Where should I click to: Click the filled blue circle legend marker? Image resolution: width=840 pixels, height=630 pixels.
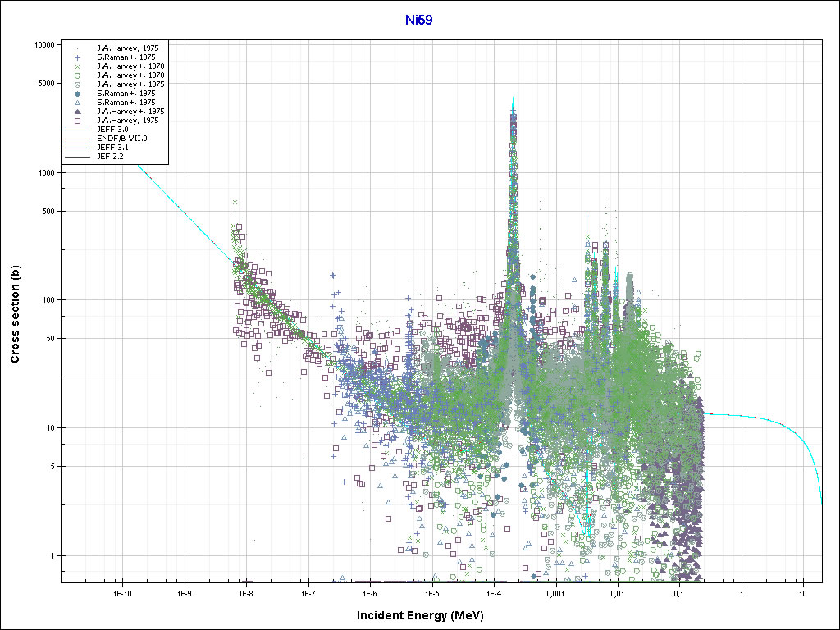coord(76,94)
